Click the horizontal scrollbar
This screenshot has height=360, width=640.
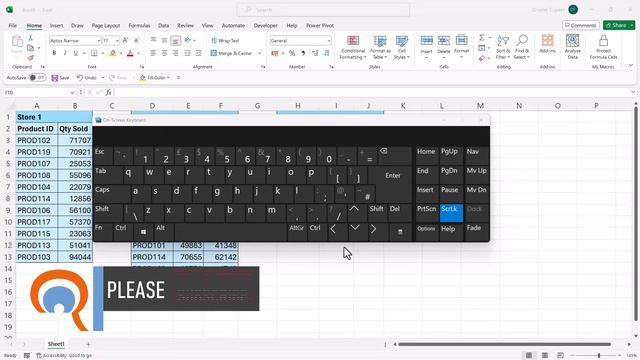point(504,344)
